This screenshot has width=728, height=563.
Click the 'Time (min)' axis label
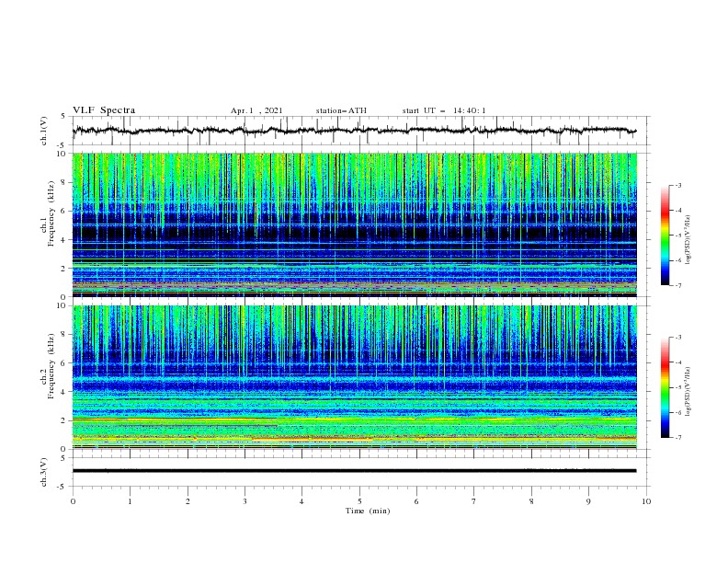coord(368,511)
